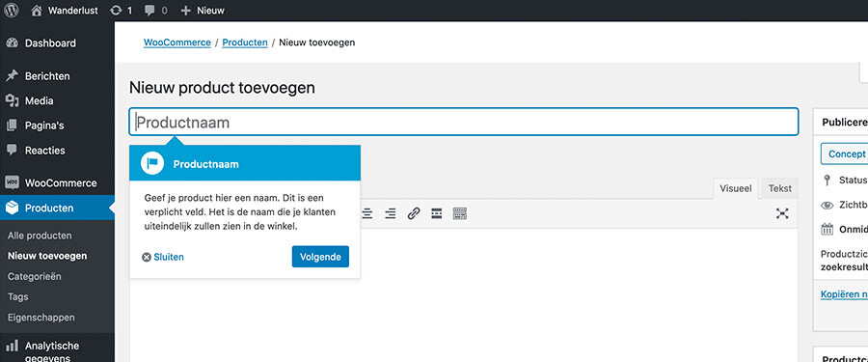Select Nieuw toevoegen submenu item
868x362 pixels.
pos(47,256)
